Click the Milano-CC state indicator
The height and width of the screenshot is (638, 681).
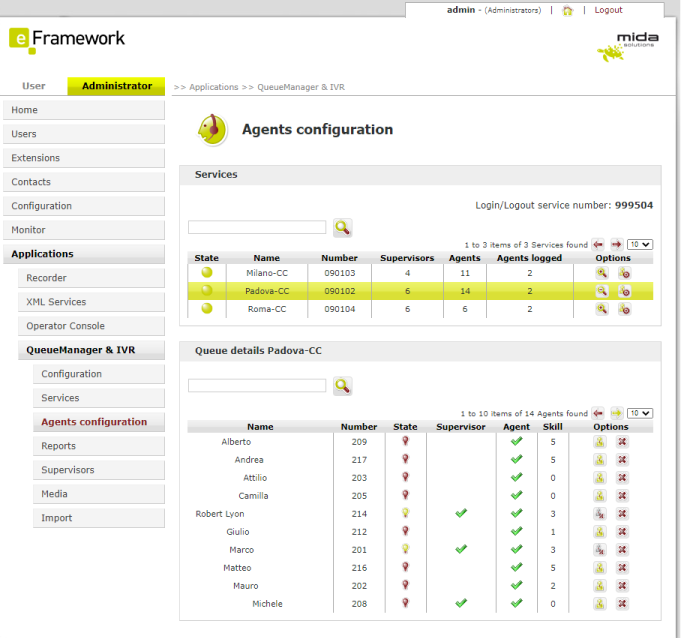207,272
